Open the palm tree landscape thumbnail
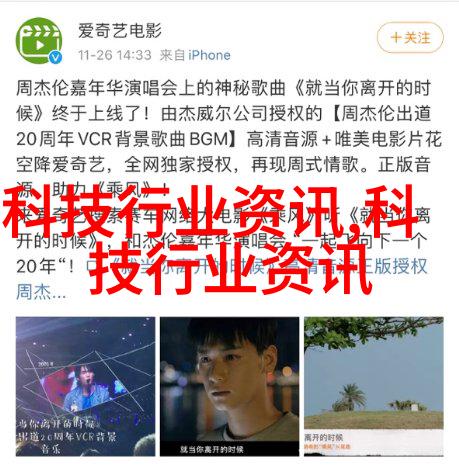 [x=374, y=386]
